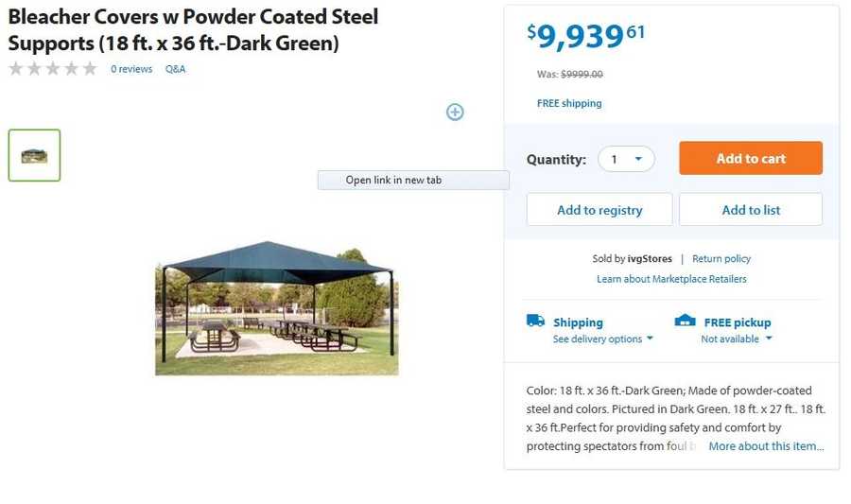
Task: Open the Q&A link
Action: (x=176, y=69)
